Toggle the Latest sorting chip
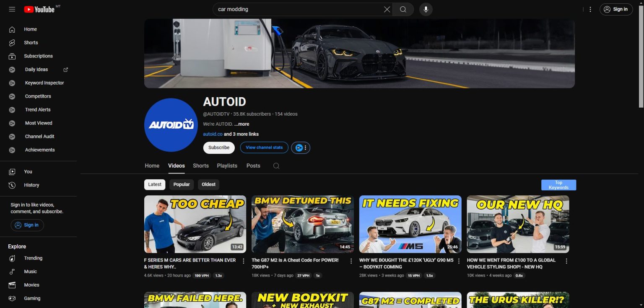The image size is (644, 308). [154, 184]
